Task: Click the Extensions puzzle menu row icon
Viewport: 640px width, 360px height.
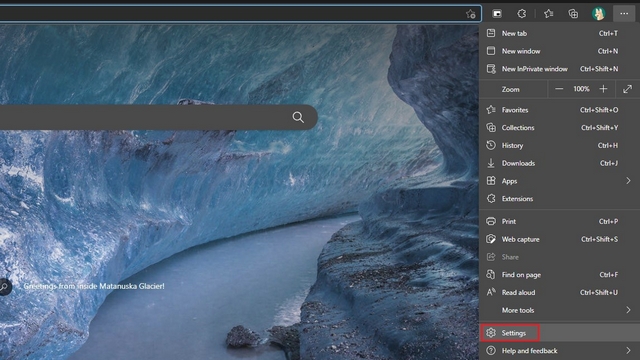Action: click(x=491, y=199)
